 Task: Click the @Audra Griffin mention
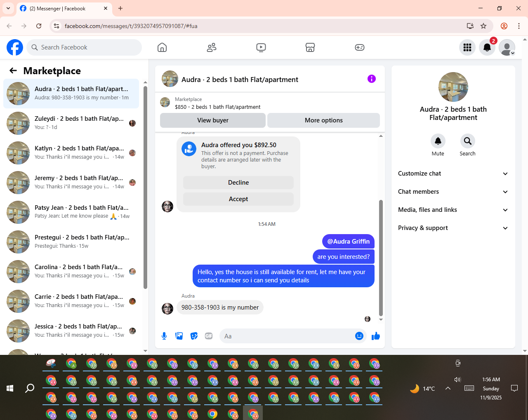(349, 242)
